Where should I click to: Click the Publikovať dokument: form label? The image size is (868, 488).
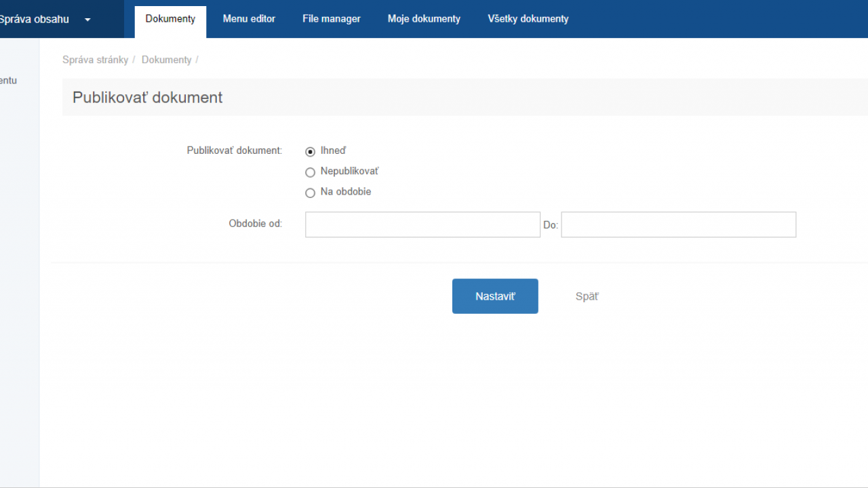(x=234, y=150)
